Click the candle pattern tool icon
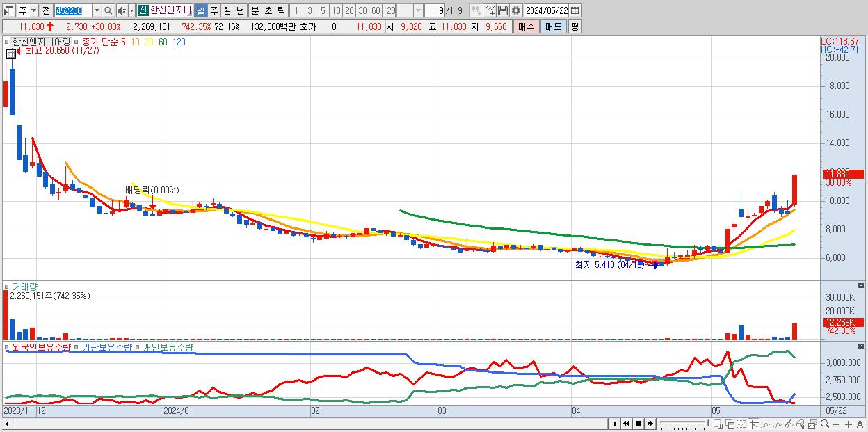 pos(476,10)
